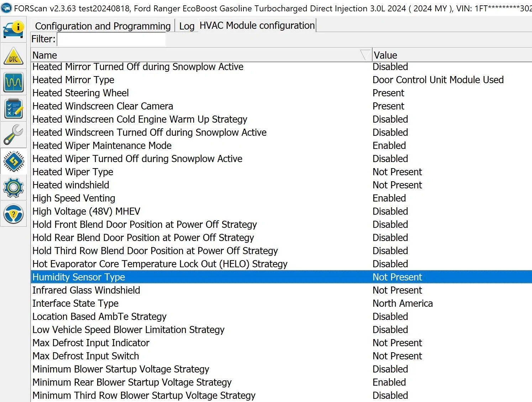Select Heated Wiper Maintenance Mode row
This screenshot has width=532, height=402.
click(281, 145)
